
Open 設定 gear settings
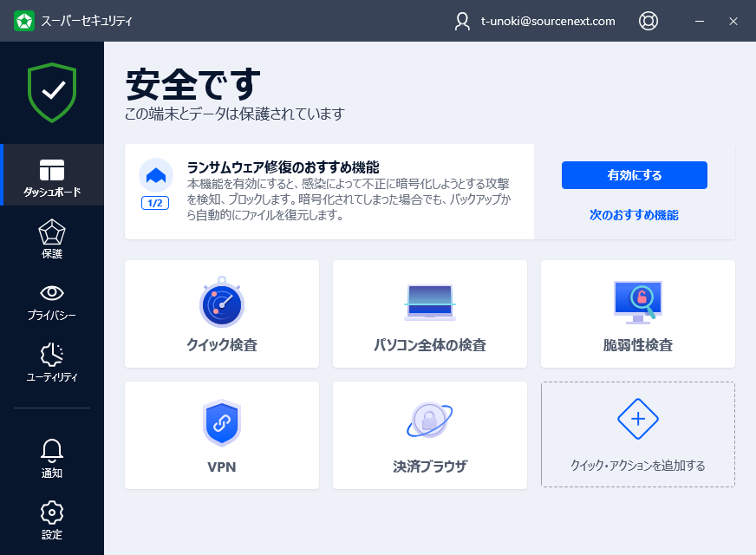(52, 519)
